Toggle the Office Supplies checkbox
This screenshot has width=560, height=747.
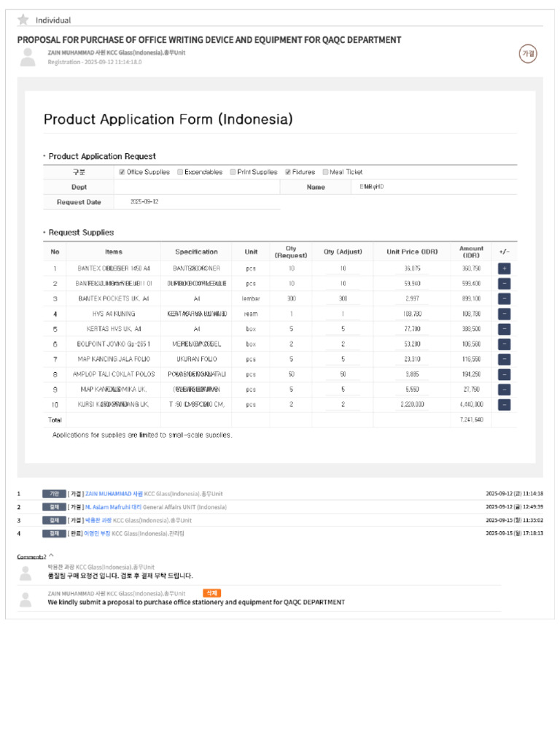click(x=122, y=172)
